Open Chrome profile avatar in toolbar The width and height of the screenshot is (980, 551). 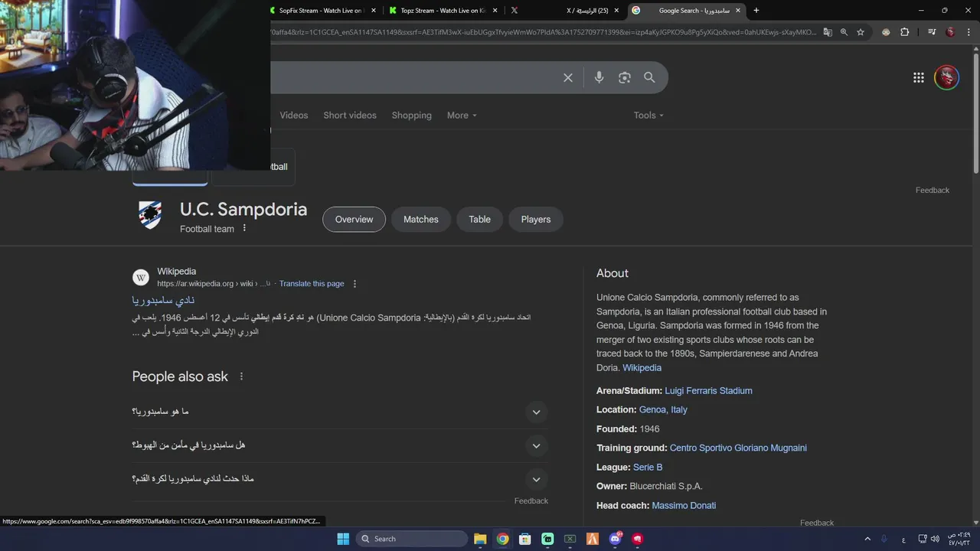(x=951, y=32)
